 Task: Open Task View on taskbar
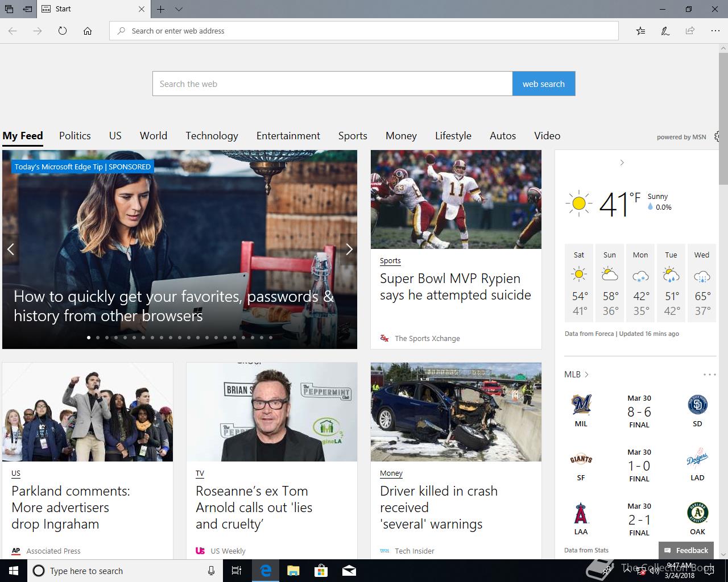click(237, 571)
